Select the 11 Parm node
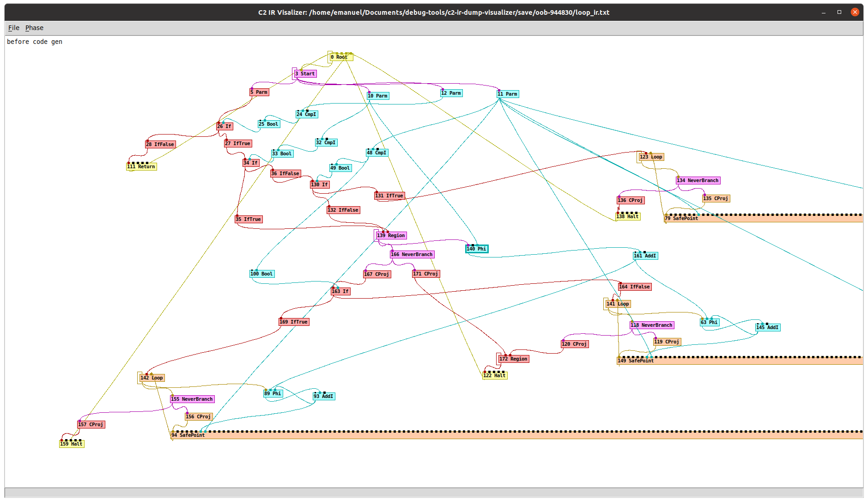 tap(508, 94)
